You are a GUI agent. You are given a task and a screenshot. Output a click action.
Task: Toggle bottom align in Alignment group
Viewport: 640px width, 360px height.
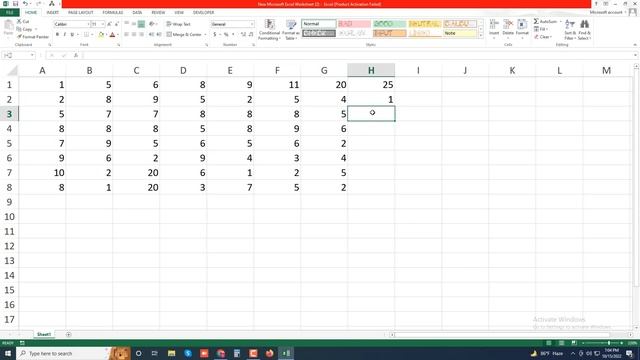tap(141, 24)
